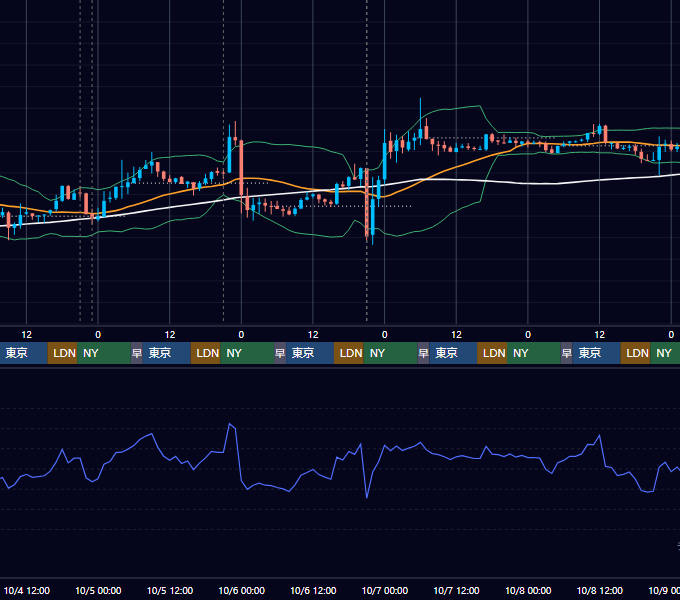Click the 10/8 00:00 date label
Image resolution: width=680 pixels, height=600 pixels.
pyautogui.click(x=528, y=590)
